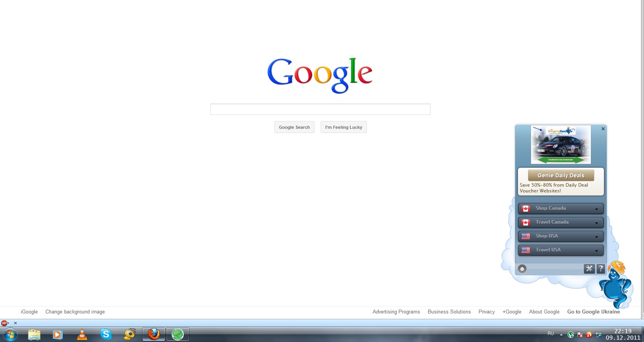The image size is (644, 342).
Task: Open the +Google link
Action: [x=512, y=312]
